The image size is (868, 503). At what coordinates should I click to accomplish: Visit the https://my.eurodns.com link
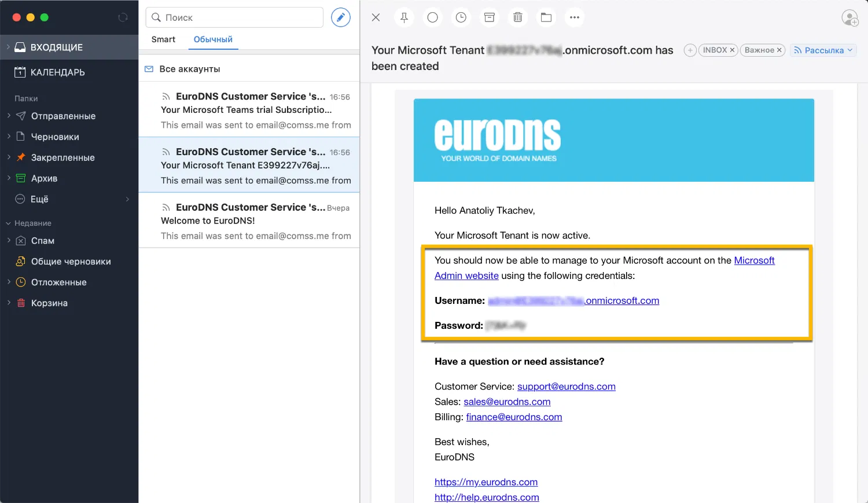(x=486, y=482)
